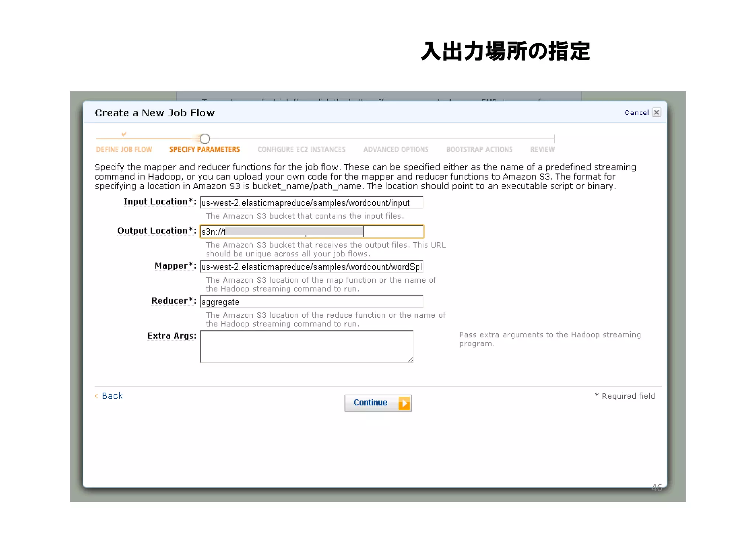Click the Extra Args resize grip

click(410, 360)
